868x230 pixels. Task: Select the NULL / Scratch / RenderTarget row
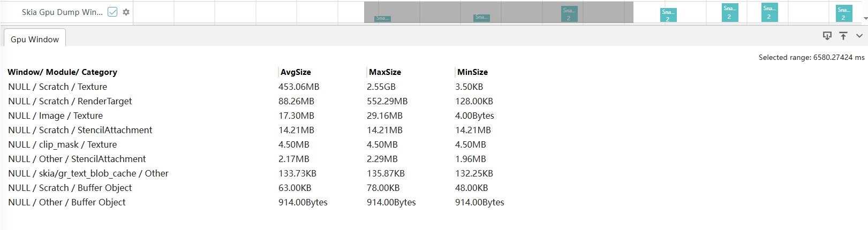point(70,101)
